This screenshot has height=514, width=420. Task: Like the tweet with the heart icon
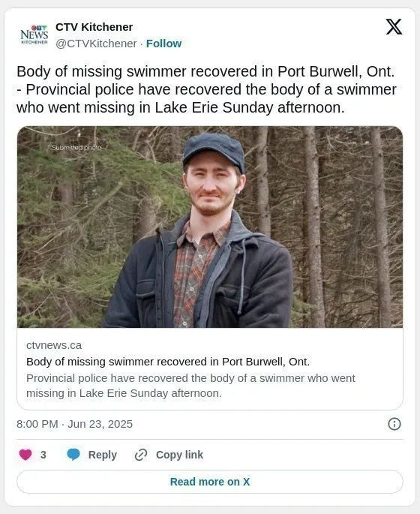25,455
